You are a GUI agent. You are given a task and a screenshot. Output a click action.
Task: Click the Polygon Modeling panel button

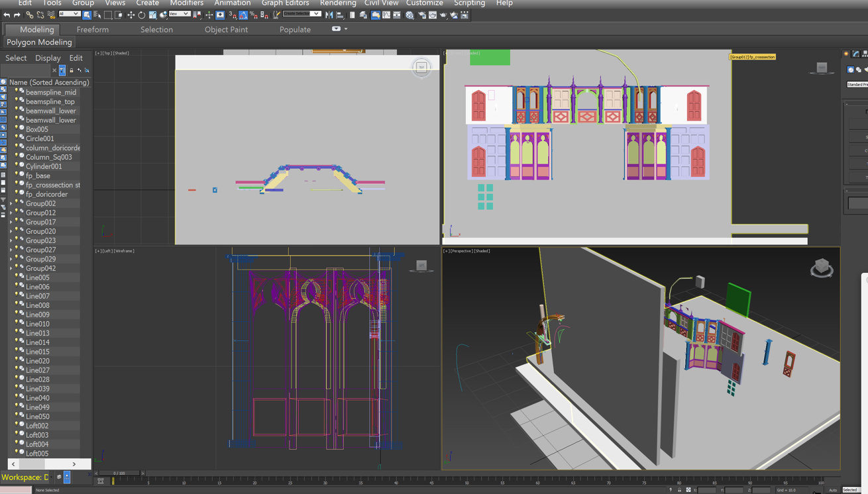click(x=39, y=42)
